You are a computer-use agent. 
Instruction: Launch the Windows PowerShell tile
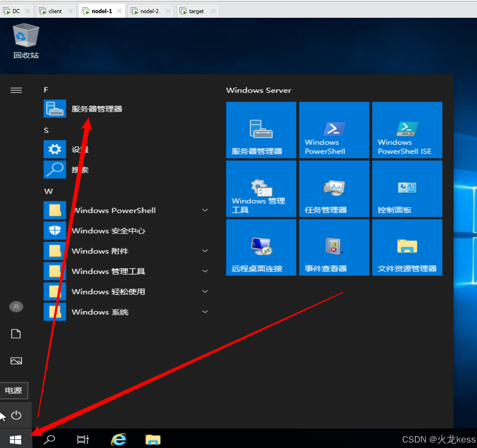pos(334,130)
